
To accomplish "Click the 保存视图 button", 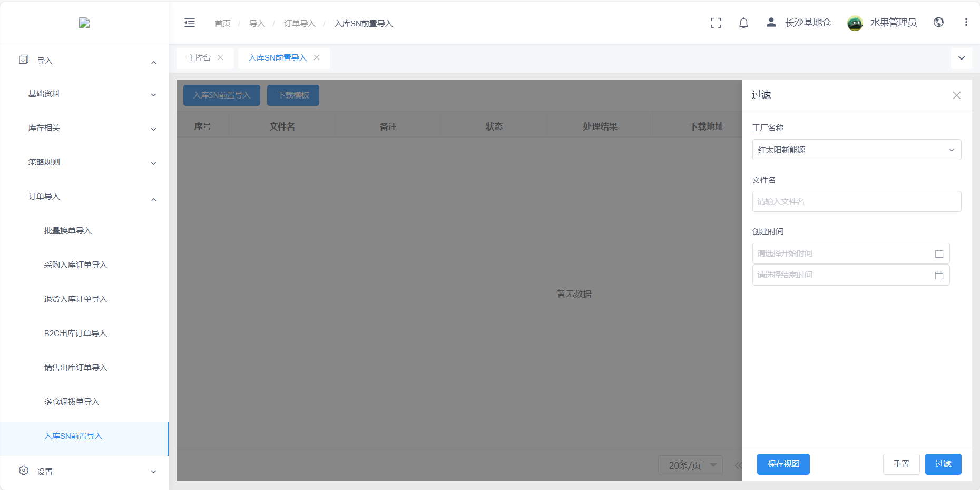I will coord(783,464).
